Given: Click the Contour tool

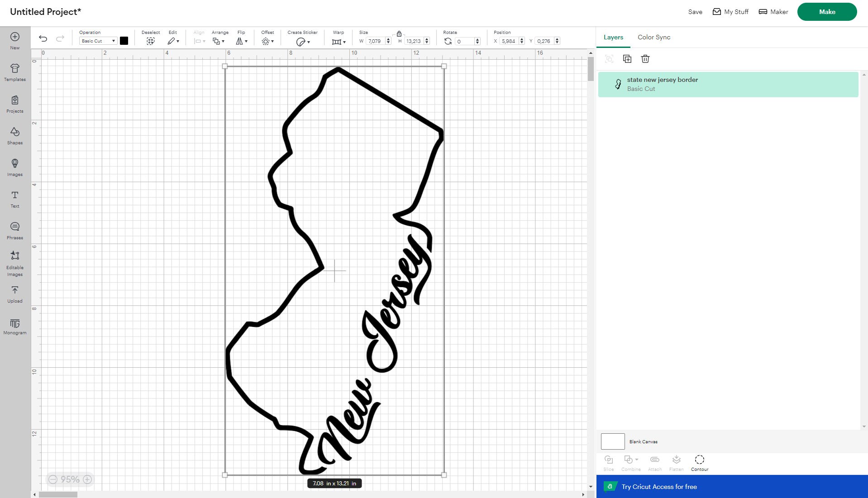Looking at the screenshot, I should click(699, 462).
